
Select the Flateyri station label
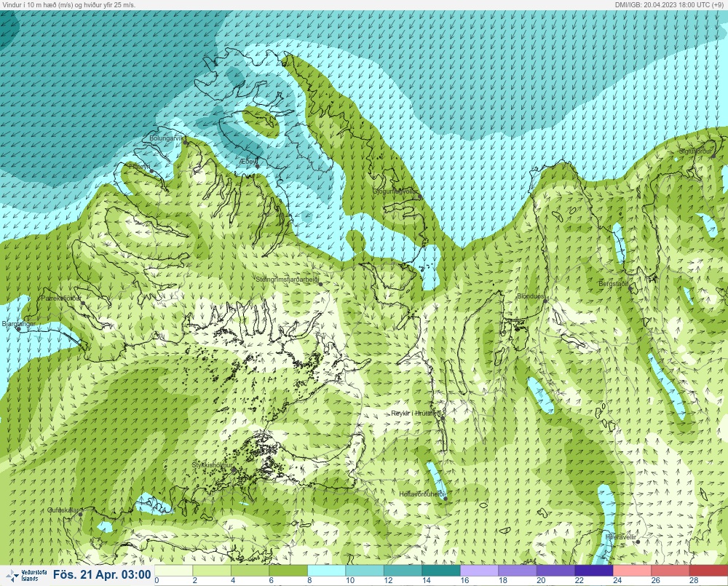tap(140, 166)
